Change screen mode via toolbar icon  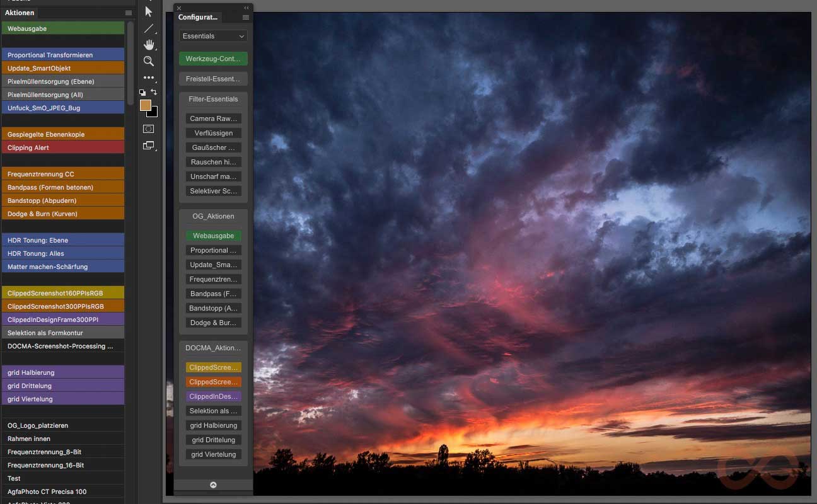pos(148,146)
